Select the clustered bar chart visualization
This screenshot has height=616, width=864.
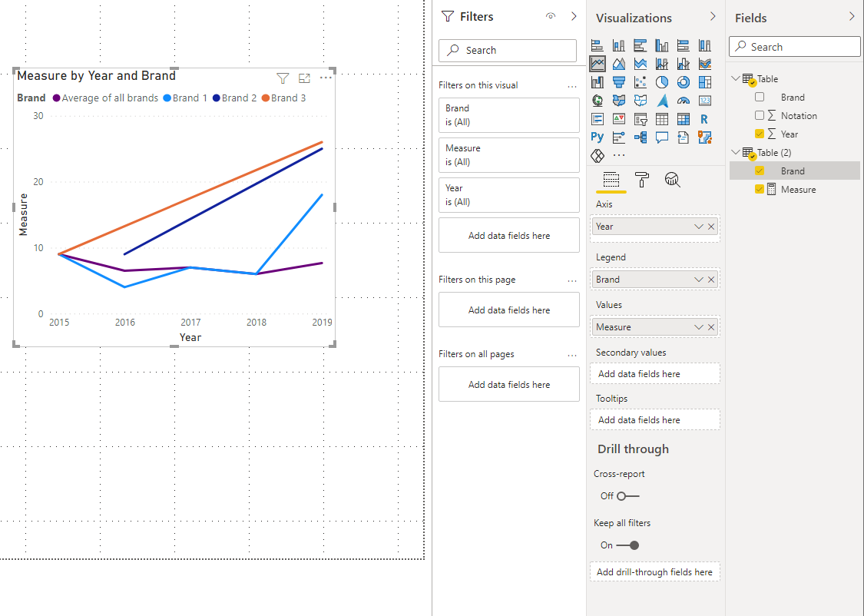pyautogui.click(x=641, y=46)
